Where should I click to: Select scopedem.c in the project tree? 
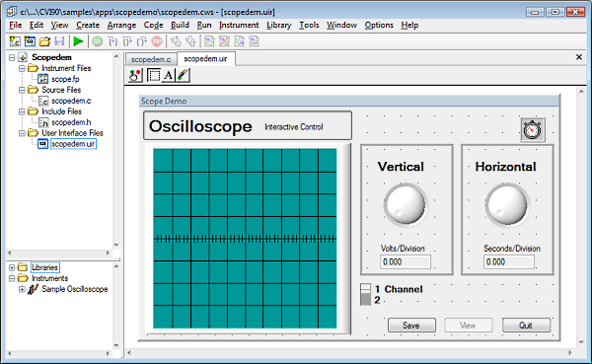click(x=71, y=101)
